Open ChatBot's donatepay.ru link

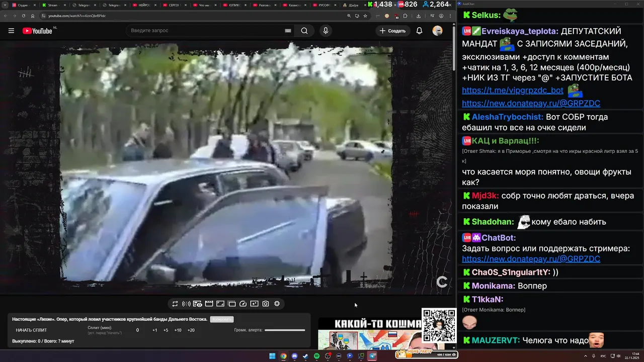pos(531,259)
